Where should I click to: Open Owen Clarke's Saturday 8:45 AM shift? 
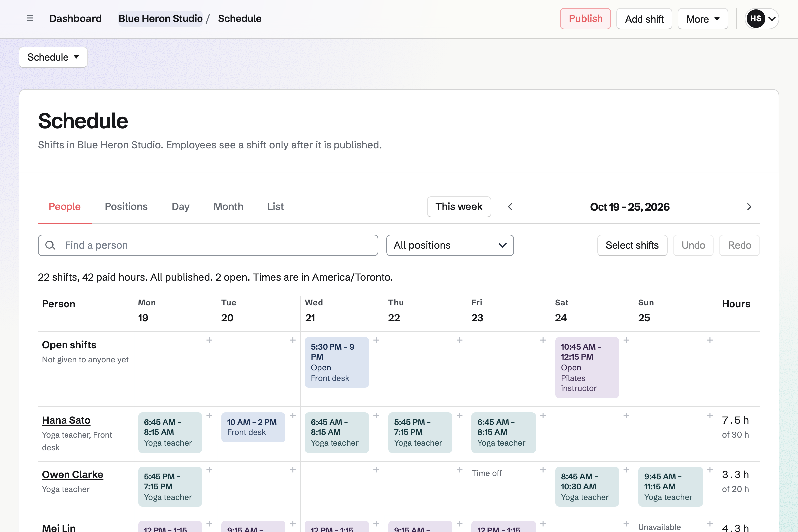[x=587, y=486]
